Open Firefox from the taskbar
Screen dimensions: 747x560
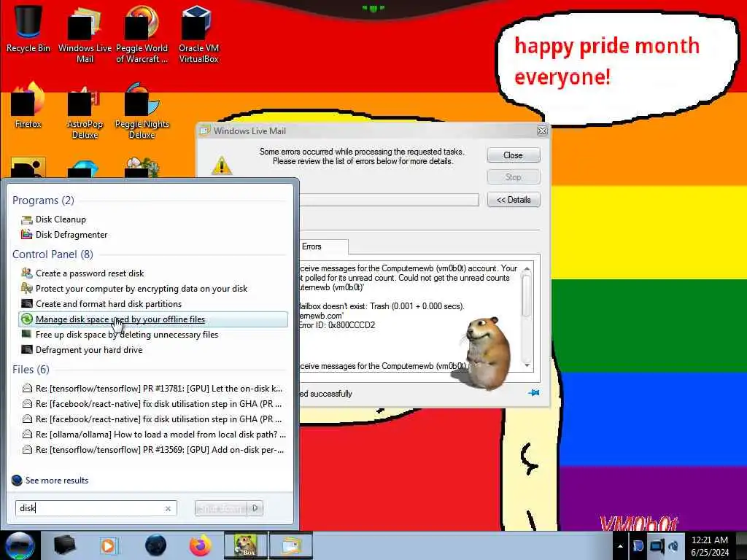point(201,545)
